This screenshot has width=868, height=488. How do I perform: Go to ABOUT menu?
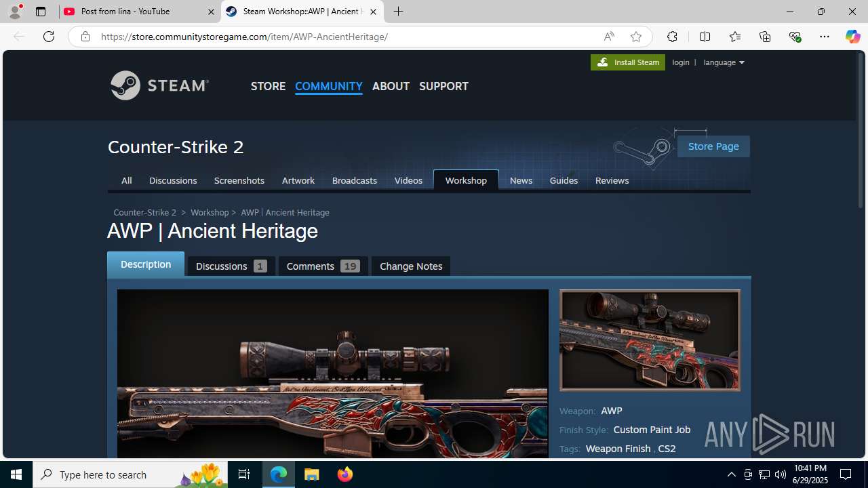(391, 86)
